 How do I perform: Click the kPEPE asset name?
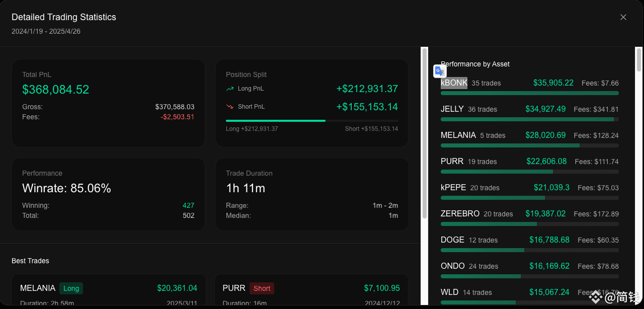[453, 188]
